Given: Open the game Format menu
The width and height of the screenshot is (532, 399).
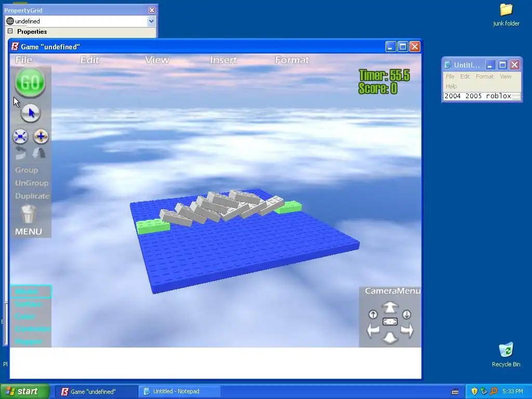Looking at the screenshot, I should tap(292, 60).
